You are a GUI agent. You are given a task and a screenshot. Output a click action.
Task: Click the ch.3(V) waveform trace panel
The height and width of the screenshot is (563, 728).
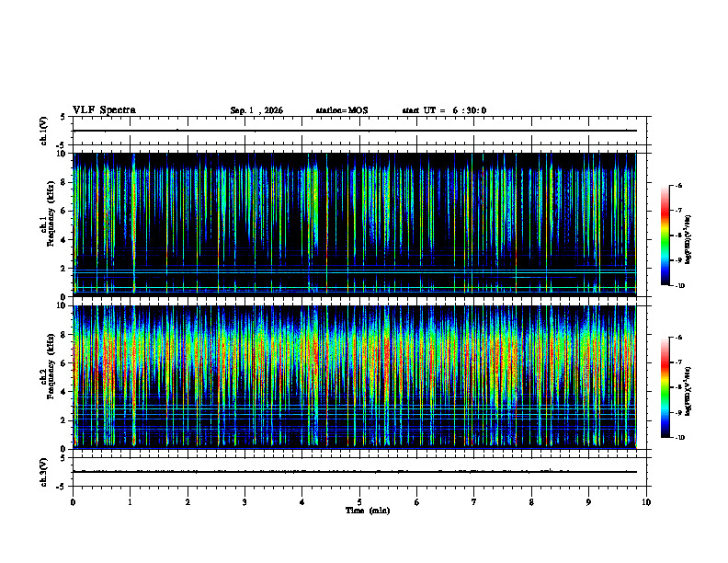pyautogui.click(x=359, y=472)
